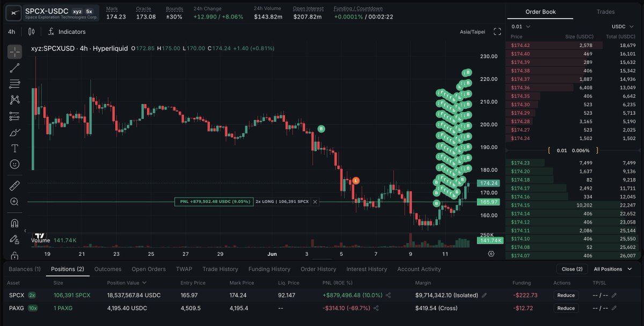Viewport: 644px width, 326px height.
Task: Toggle stay in drawing mode lock-pencil
Action: (14, 239)
